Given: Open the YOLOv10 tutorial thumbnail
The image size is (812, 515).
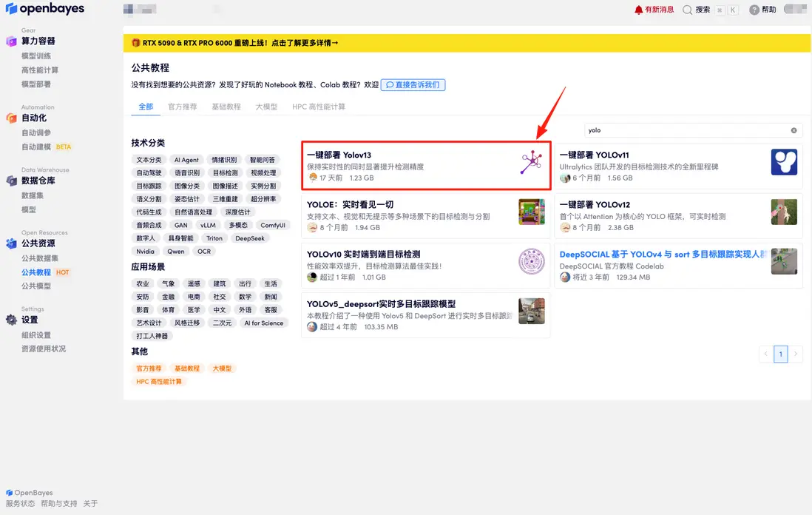Looking at the screenshot, I should pyautogui.click(x=531, y=262).
